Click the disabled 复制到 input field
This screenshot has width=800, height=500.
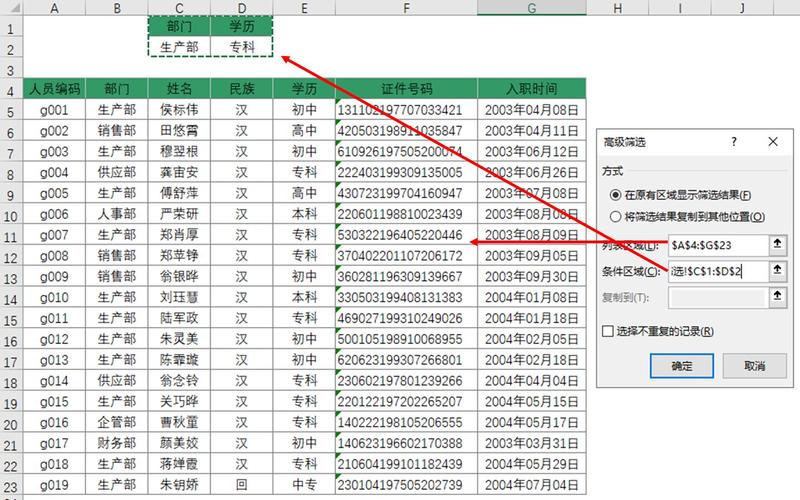[718, 297]
